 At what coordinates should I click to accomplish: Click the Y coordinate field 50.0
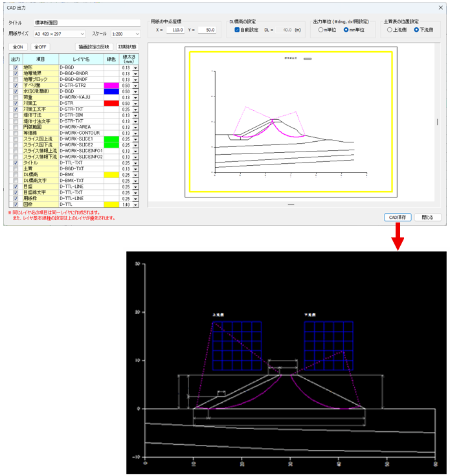pos(207,30)
